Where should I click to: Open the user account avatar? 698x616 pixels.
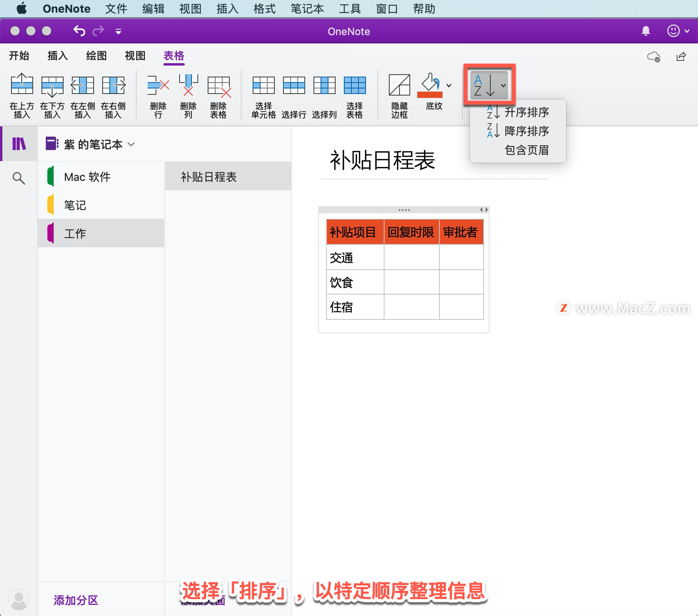coord(19,599)
